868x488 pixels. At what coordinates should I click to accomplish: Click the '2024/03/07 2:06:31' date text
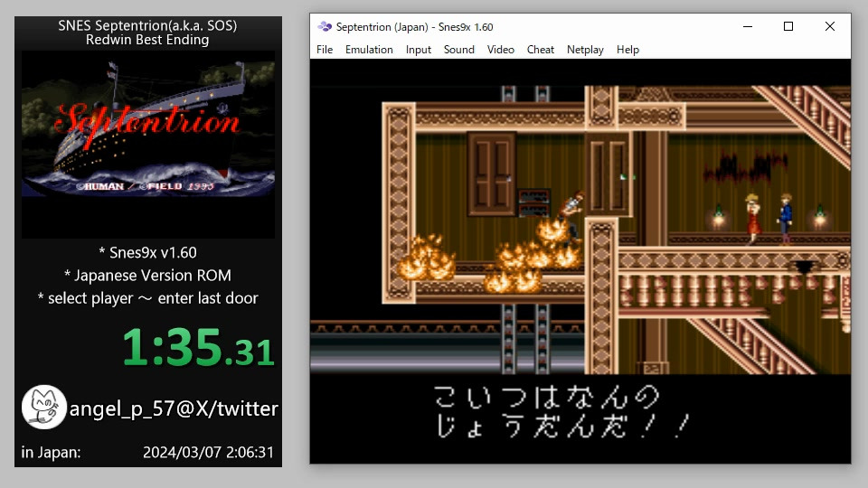208,453
